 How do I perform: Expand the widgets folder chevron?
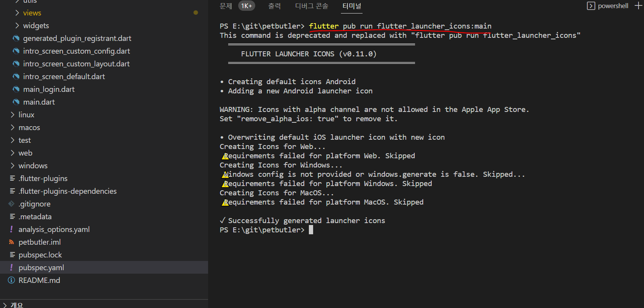pos(17,25)
